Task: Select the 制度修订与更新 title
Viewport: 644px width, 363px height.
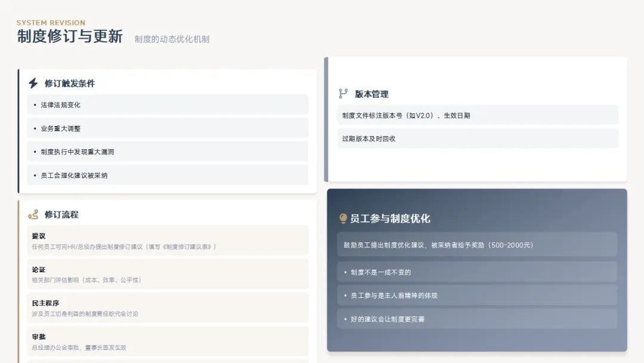Action: 70,36
